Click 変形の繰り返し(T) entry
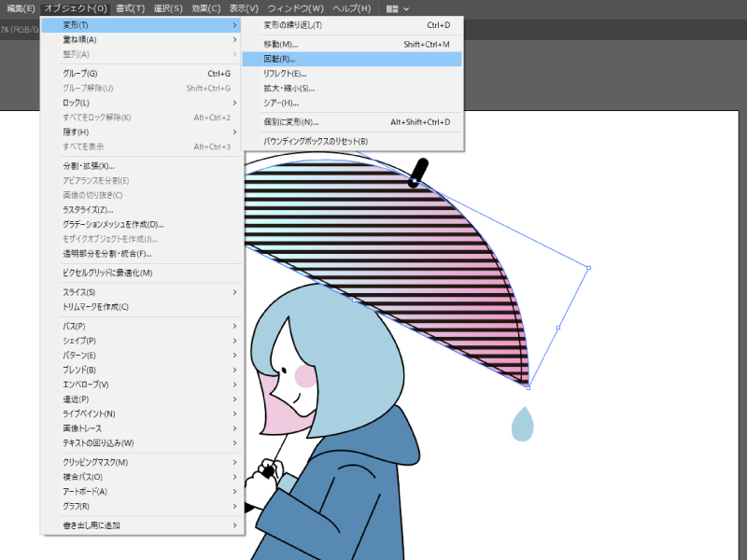Image resolution: width=747 pixels, height=560 pixels. (293, 25)
